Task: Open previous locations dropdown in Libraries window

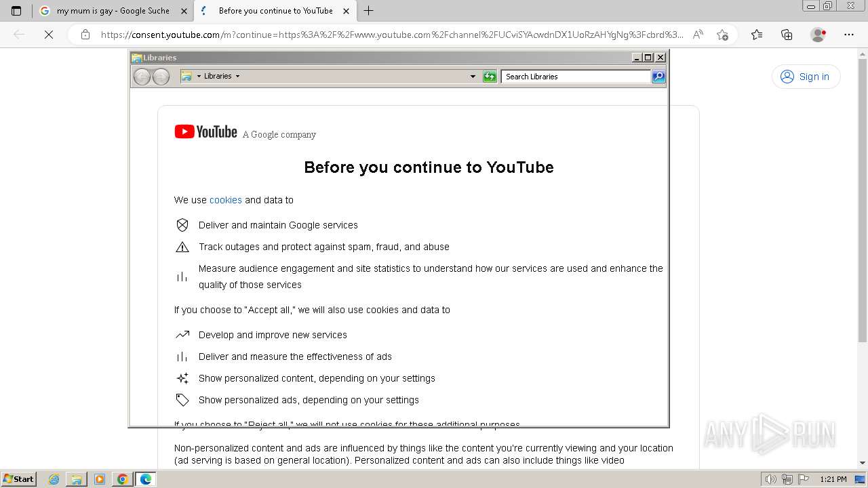Action: [x=473, y=77]
